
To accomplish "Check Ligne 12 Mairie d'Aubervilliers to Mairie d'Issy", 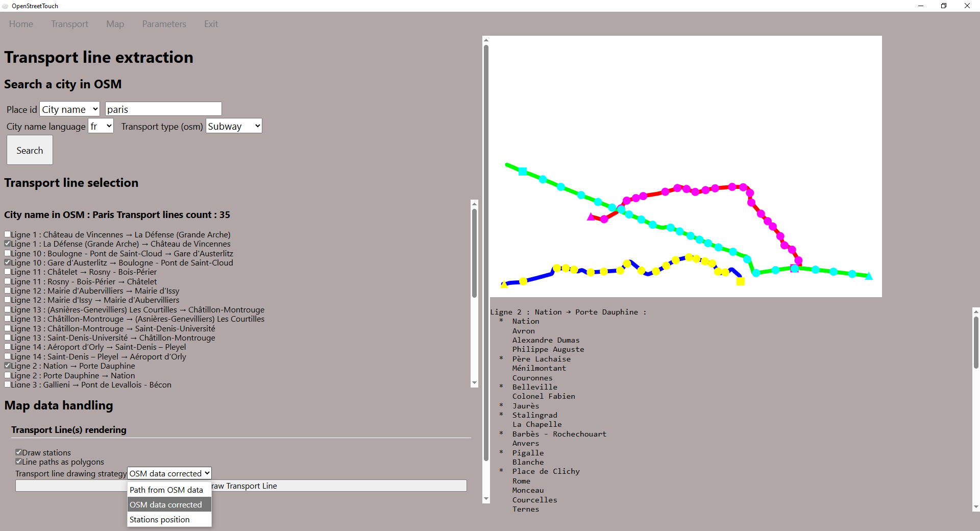I will (8, 291).
